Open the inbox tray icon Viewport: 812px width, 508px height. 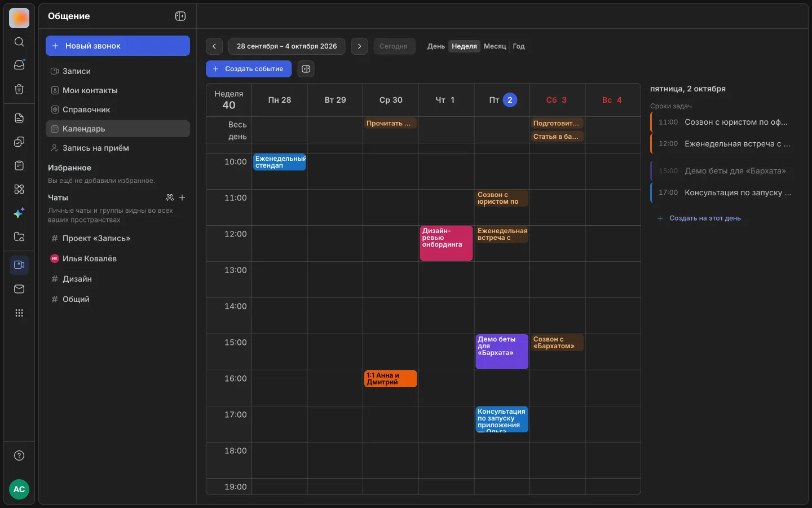(x=19, y=65)
